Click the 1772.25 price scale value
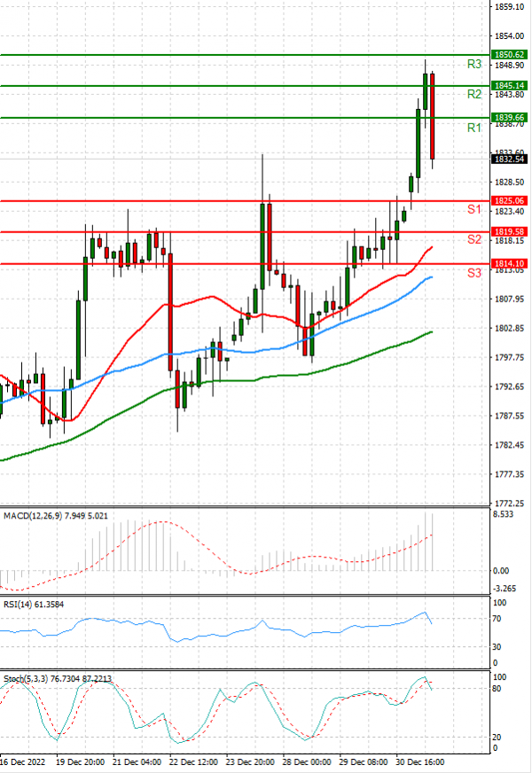Image resolution: width=532 pixels, height=773 pixels. point(509,504)
